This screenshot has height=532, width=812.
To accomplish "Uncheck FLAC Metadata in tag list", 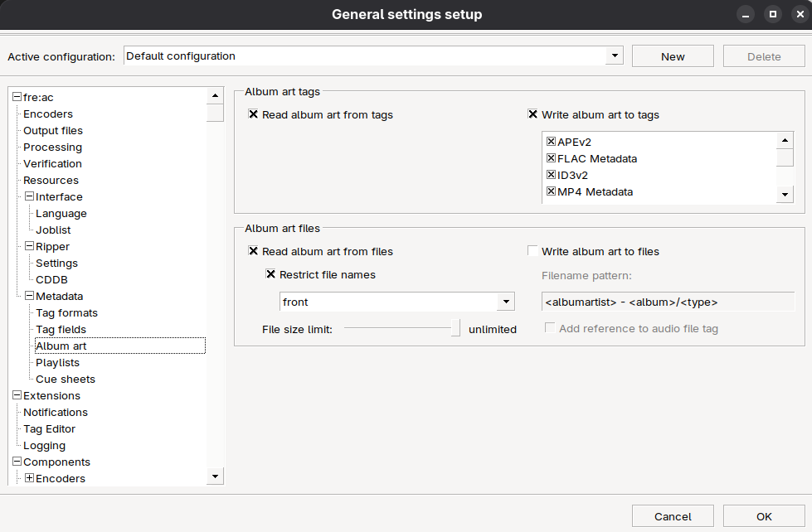I will tap(551, 158).
